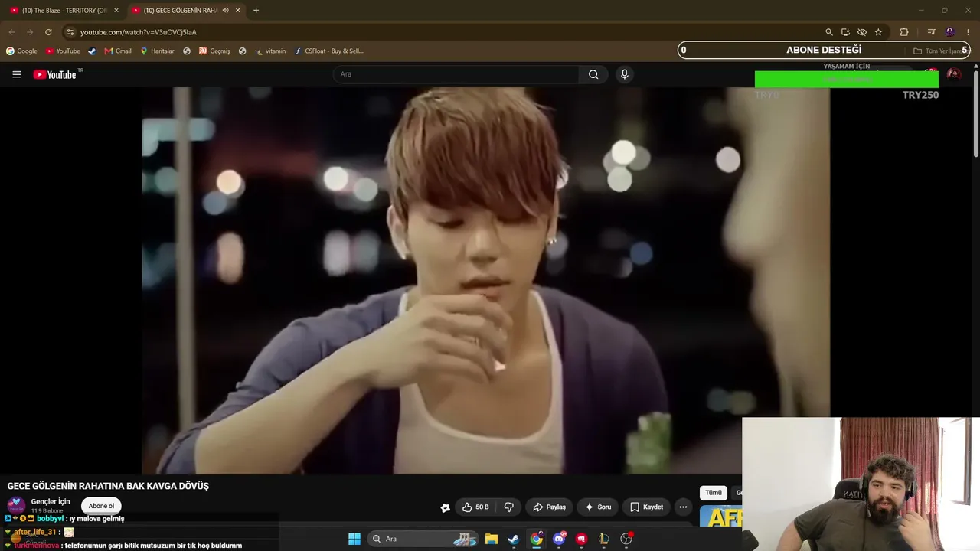Open YouTube account avatar menu

pos(953,74)
